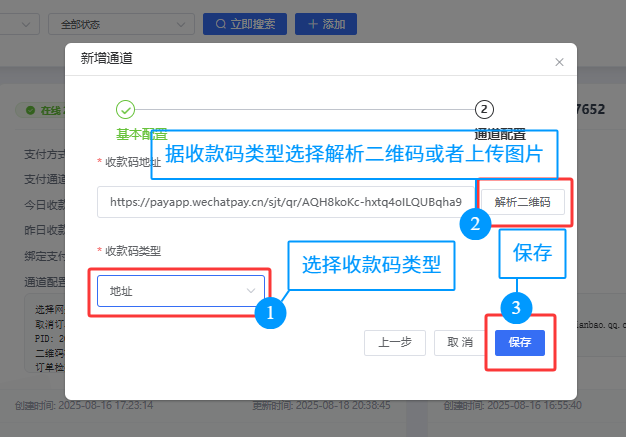Go back with the 上一步 button

click(x=395, y=342)
